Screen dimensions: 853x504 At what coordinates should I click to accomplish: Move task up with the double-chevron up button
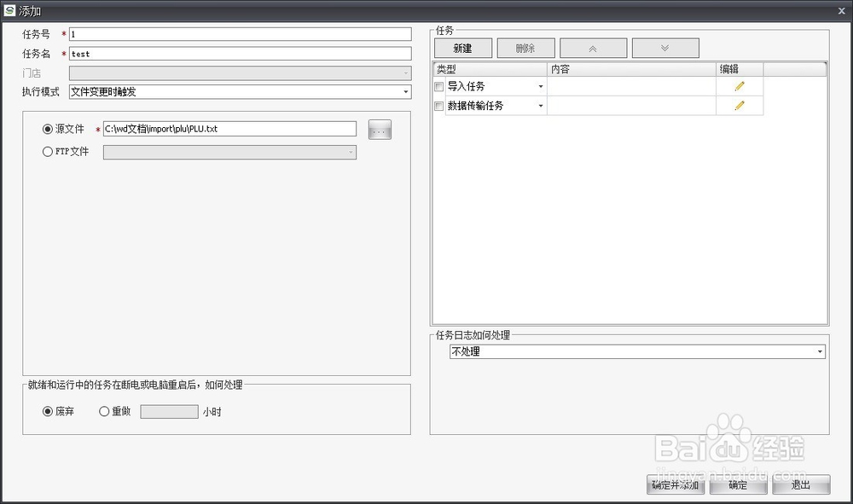click(x=593, y=49)
